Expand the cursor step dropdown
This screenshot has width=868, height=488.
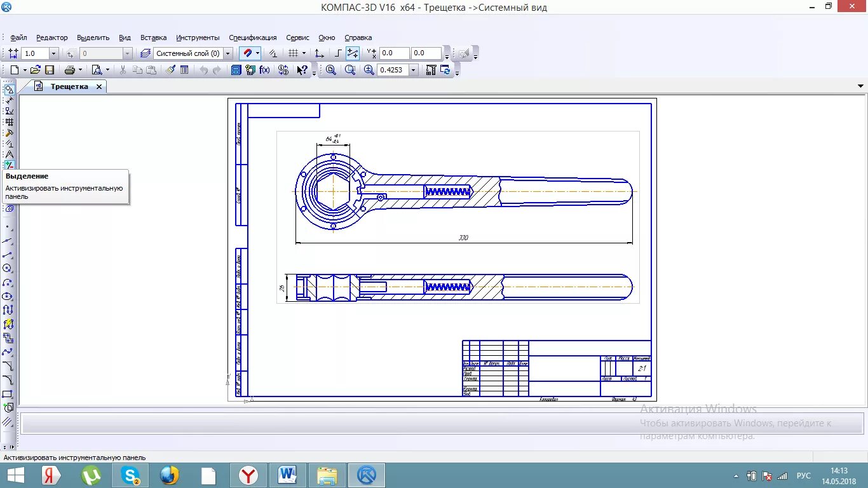click(x=54, y=53)
